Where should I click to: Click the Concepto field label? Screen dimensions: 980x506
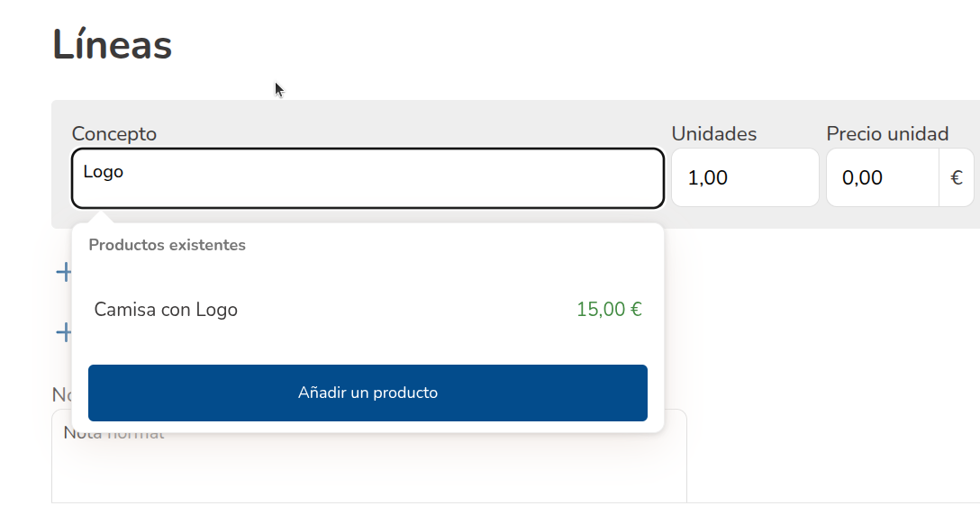pos(113,134)
